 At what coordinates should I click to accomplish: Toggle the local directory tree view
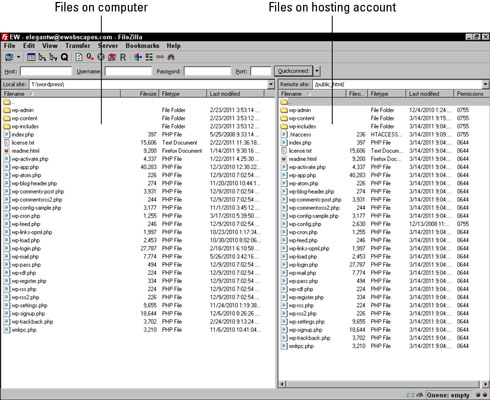coord(42,57)
